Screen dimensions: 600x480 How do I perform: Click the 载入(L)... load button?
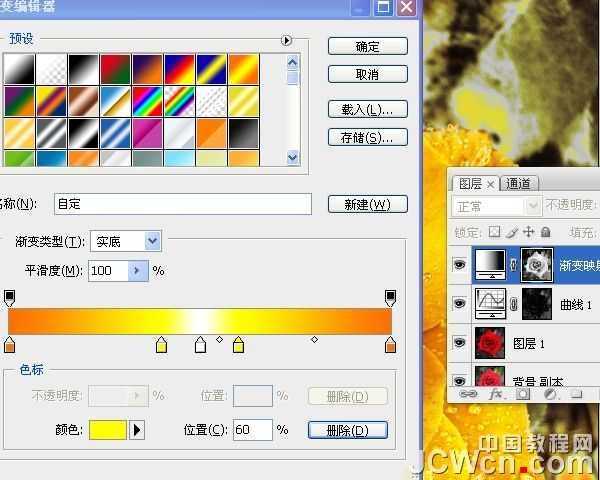point(367,109)
